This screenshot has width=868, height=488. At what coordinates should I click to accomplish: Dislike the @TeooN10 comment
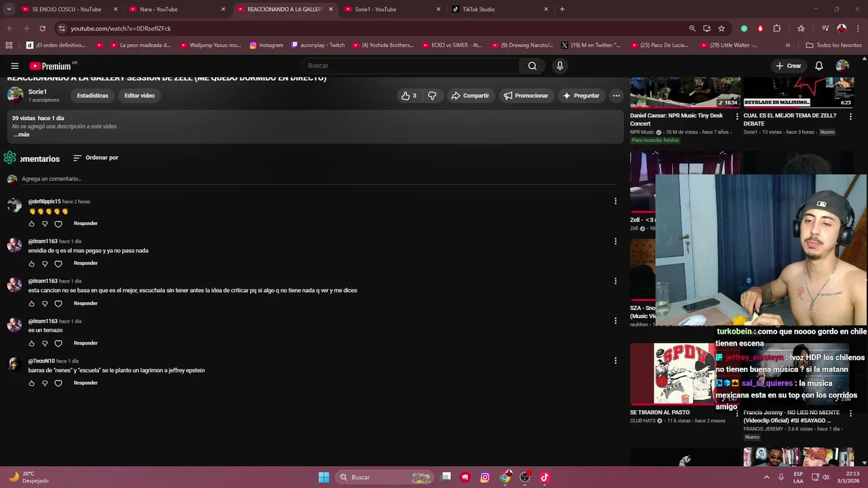coord(45,383)
